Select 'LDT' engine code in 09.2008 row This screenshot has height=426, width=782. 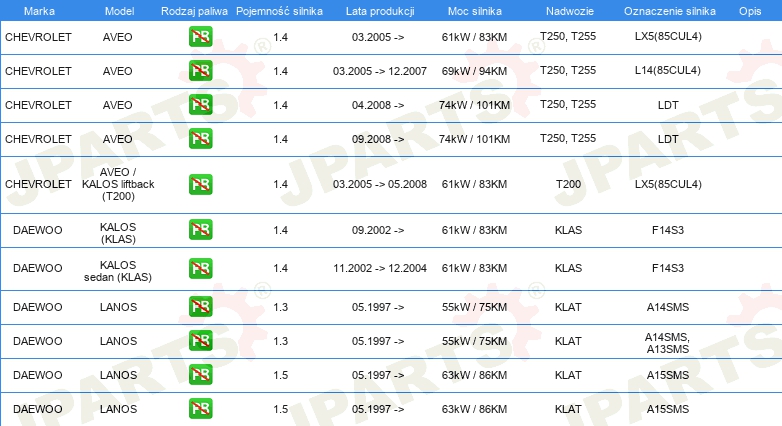(668, 139)
